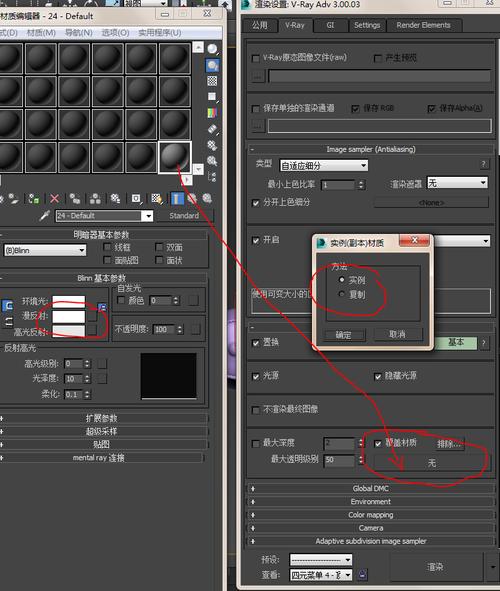Click the 确定 button in the dialog

pyautogui.click(x=343, y=334)
